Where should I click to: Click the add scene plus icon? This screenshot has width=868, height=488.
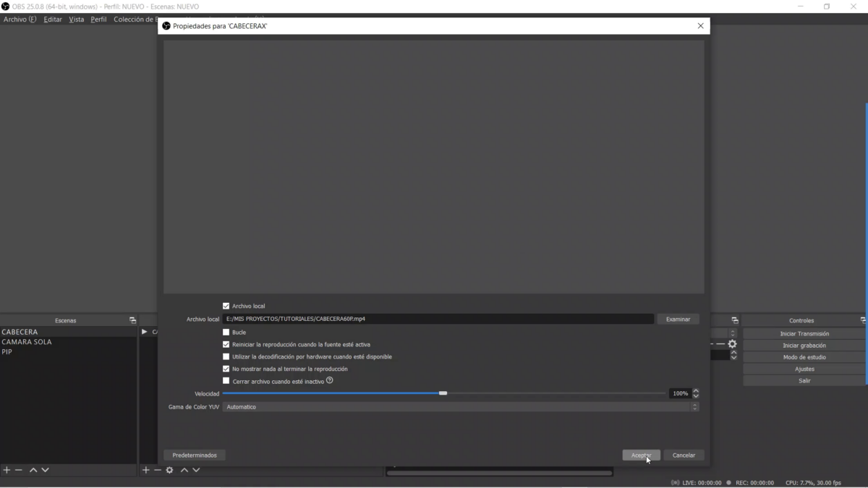point(7,470)
